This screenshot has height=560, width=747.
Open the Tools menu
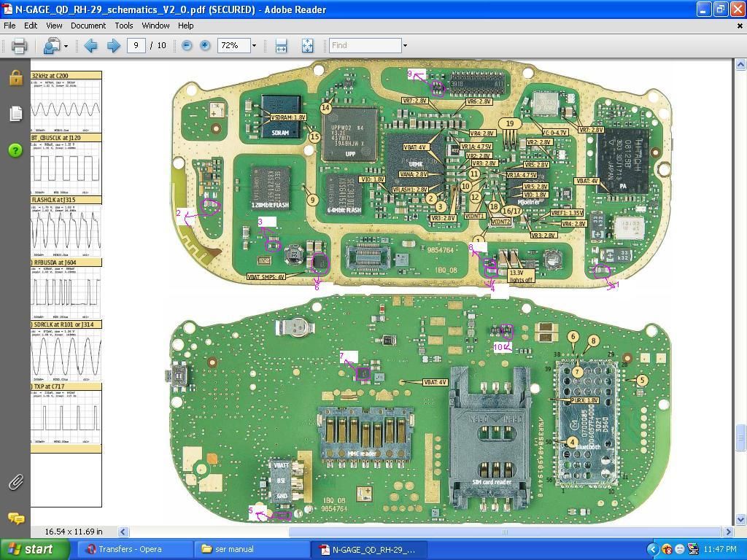[x=124, y=26]
